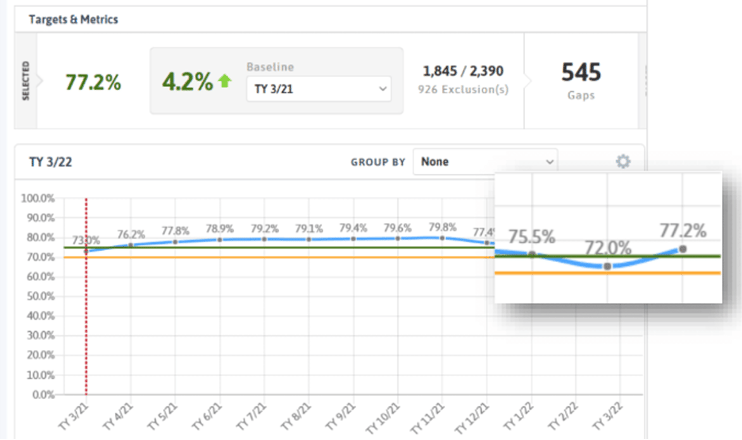Expand the Group By dropdown set to None
The width and height of the screenshot is (742, 440).
pyautogui.click(x=486, y=161)
